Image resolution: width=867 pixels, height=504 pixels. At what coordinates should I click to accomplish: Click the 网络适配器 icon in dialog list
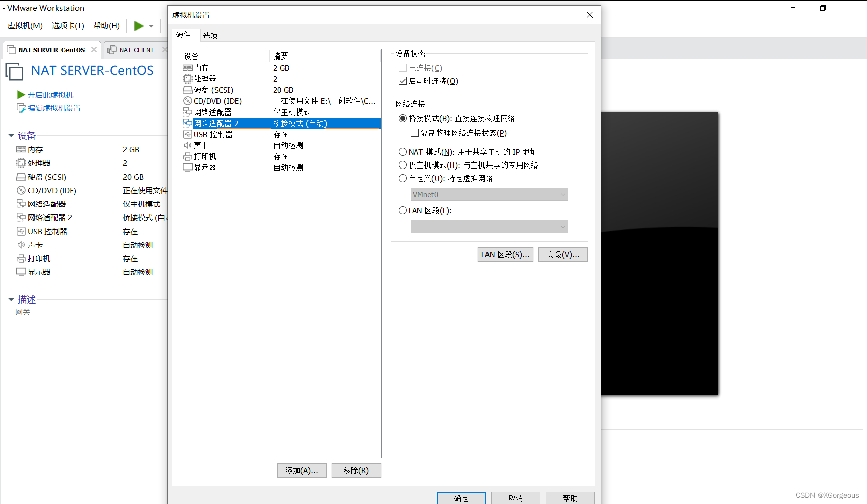pyautogui.click(x=188, y=112)
